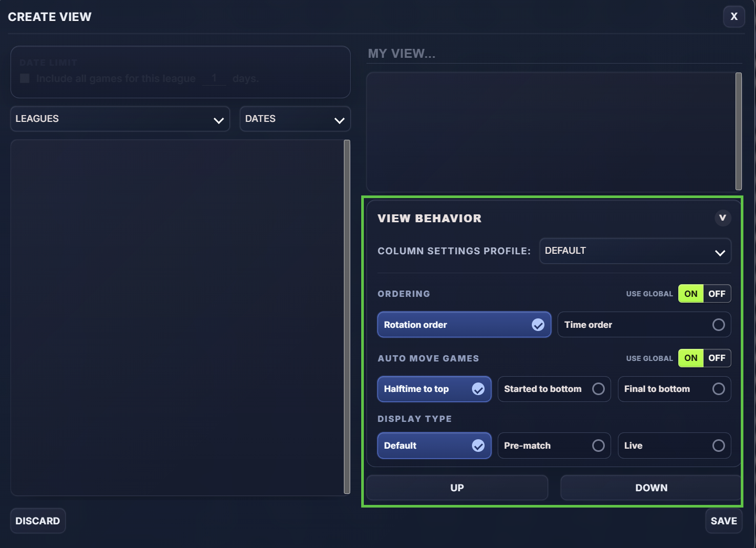Save the view

click(x=724, y=521)
